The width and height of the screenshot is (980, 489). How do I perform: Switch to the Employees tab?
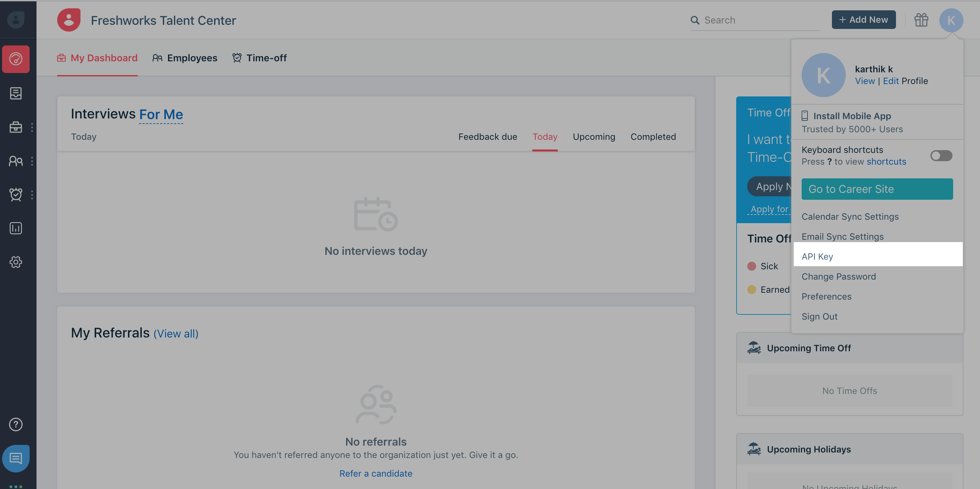pos(192,58)
